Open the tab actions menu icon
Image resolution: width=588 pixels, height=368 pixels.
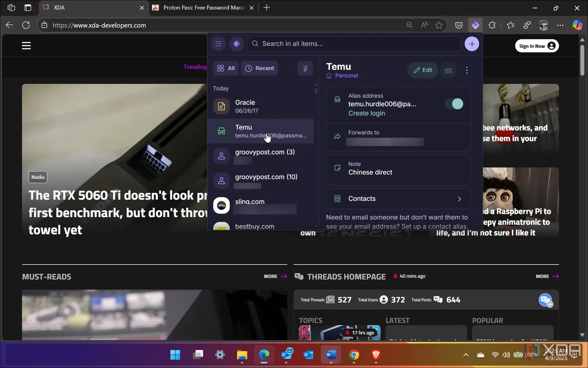coord(28,8)
